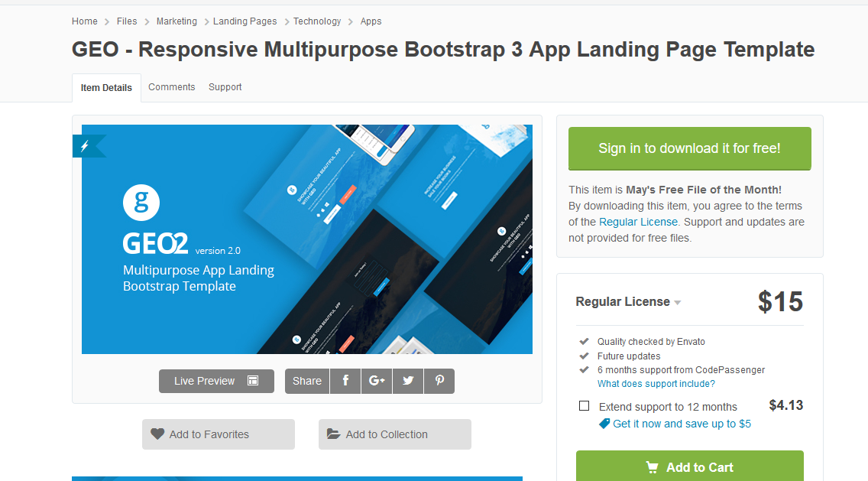Open the Landing Pages breadcrumb

[x=245, y=21]
